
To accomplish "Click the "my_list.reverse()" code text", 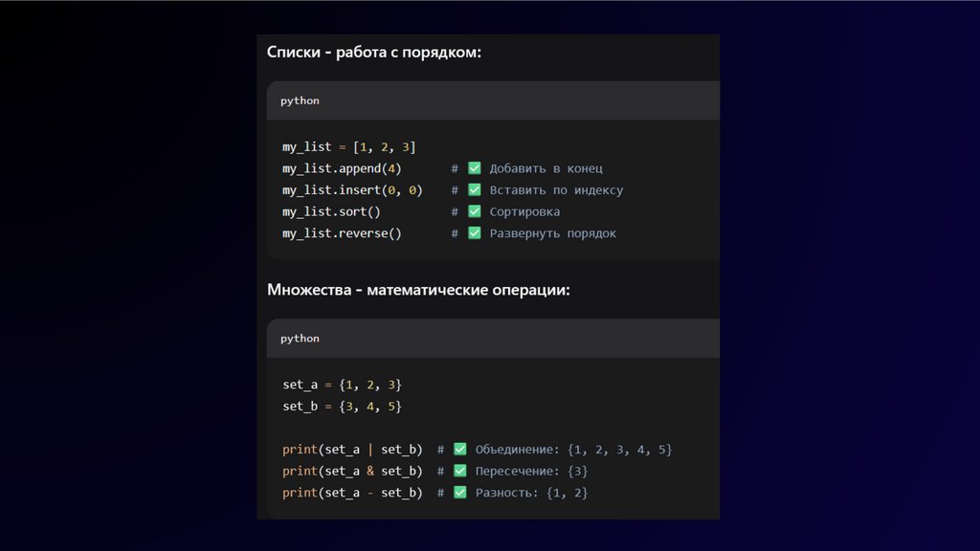I will 342,233.
